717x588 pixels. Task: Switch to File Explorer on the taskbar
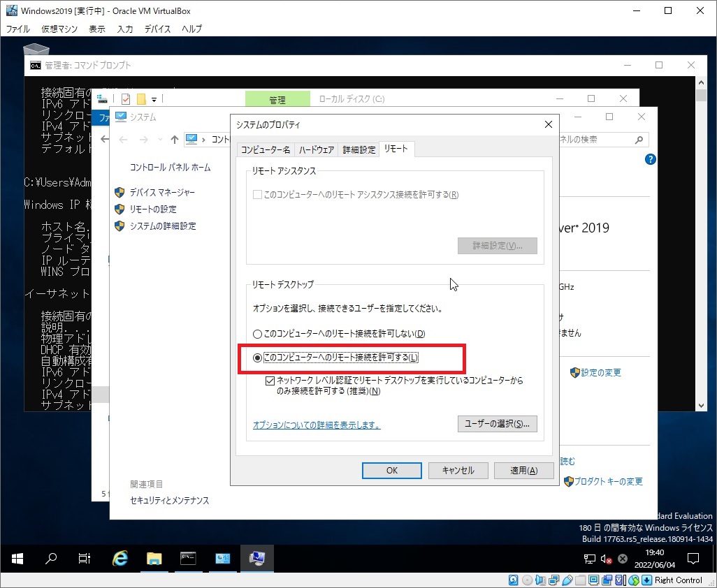[154, 558]
